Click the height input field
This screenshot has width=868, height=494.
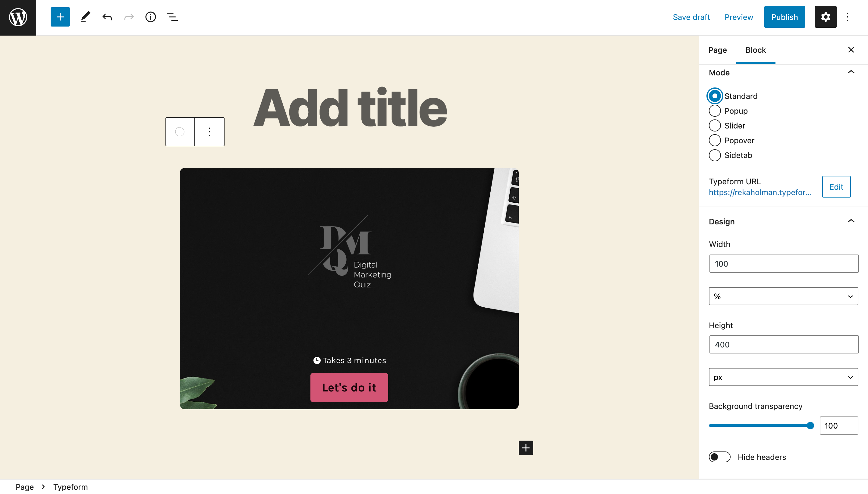point(783,344)
